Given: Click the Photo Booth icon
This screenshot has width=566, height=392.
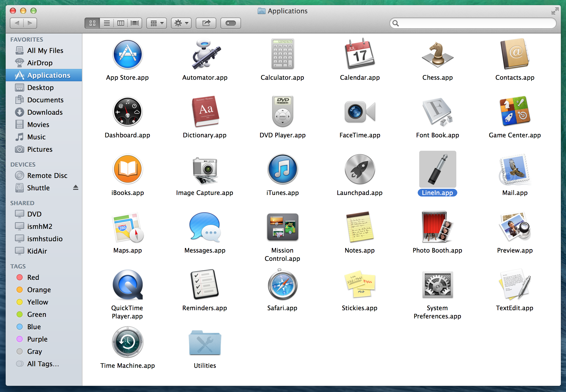Looking at the screenshot, I should pos(437,227).
